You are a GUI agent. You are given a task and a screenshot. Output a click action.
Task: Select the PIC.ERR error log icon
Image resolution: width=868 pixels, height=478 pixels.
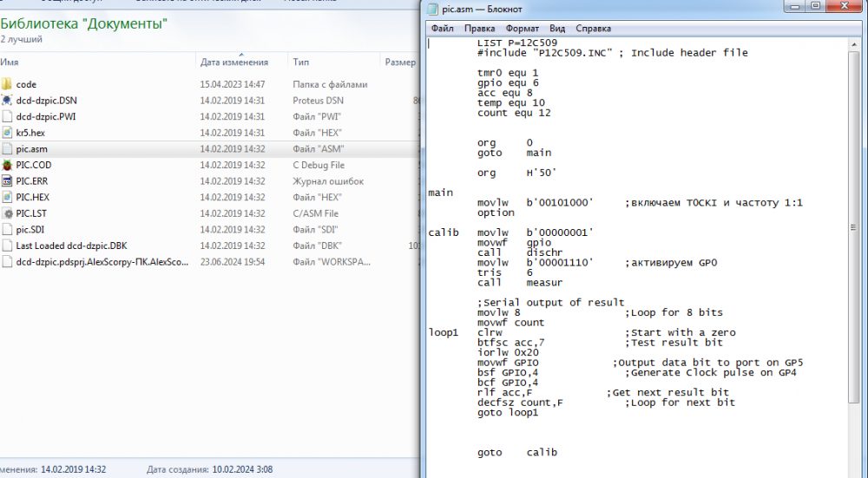[x=8, y=181]
